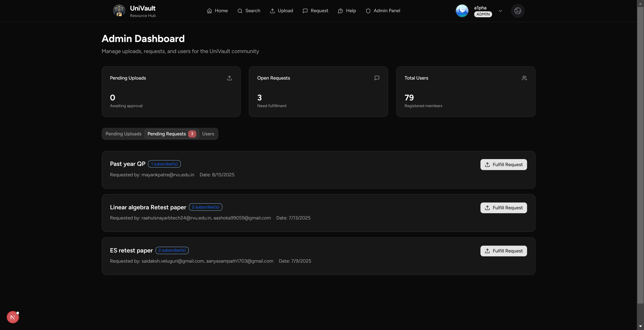
Task: Open 2 subscriber(s) on Linear algebra Retest paper
Action: (x=205, y=207)
